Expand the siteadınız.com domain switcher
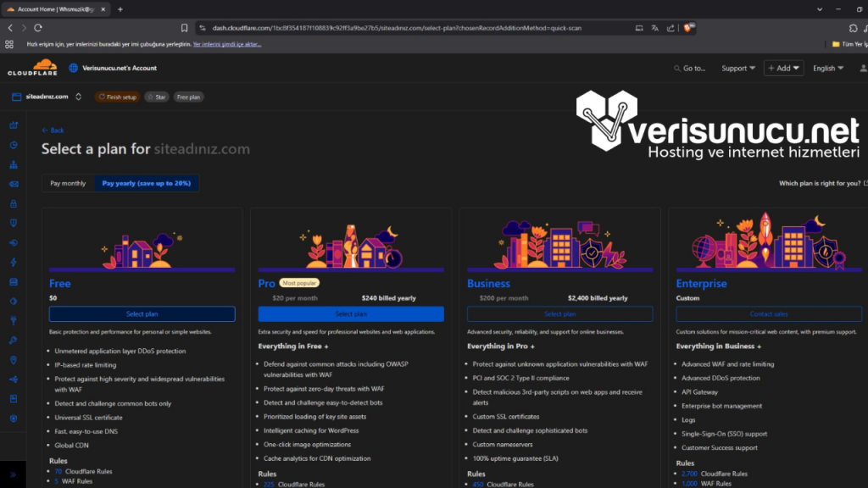 (79, 97)
